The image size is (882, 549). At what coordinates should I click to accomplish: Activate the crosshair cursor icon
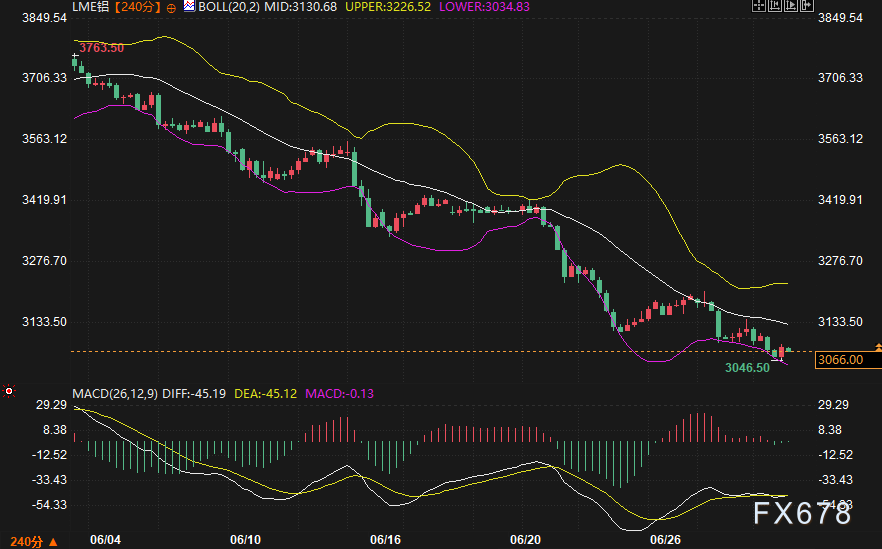[x=759, y=6]
